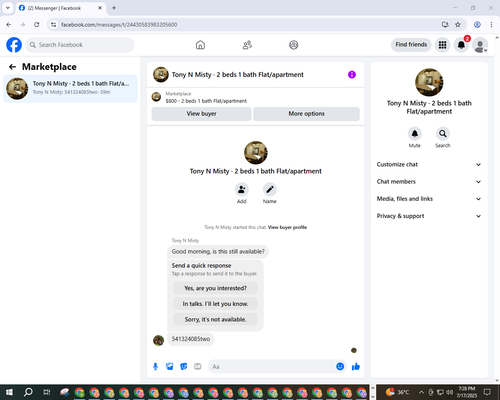Go to the Home feed icon
The width and height of the screenshot is (500, 400).
tap(200, 45)
